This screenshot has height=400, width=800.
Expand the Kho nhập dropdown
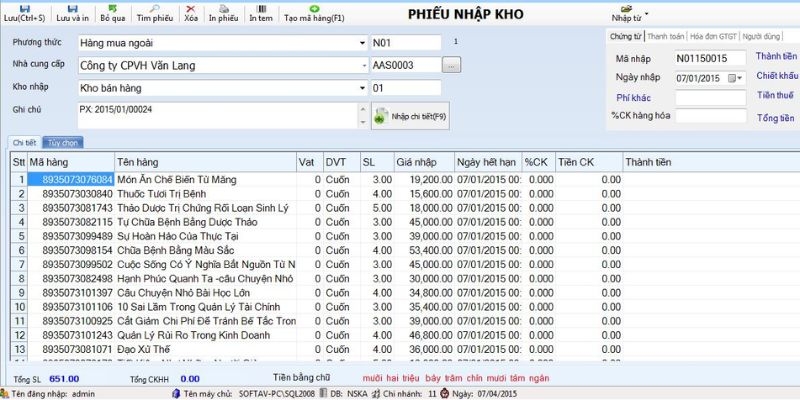[x=362, y=88]
